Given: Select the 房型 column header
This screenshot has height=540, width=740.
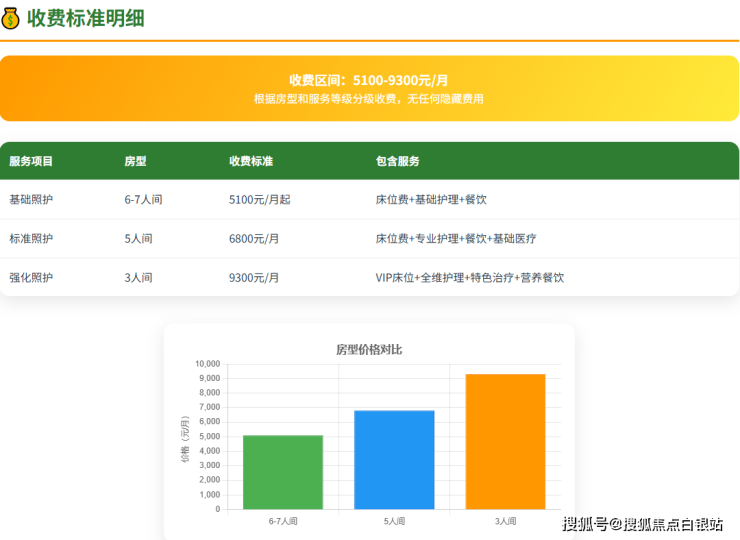Looking at the screenshot, I should point(135,161).
